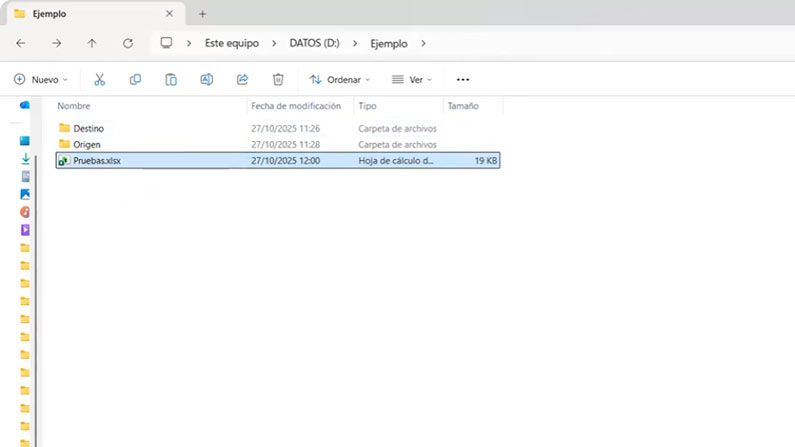The width and height of the screenshot is (795, 447).
Task: Click Este equipo in the breadcrumb
Action: (232, 44)
